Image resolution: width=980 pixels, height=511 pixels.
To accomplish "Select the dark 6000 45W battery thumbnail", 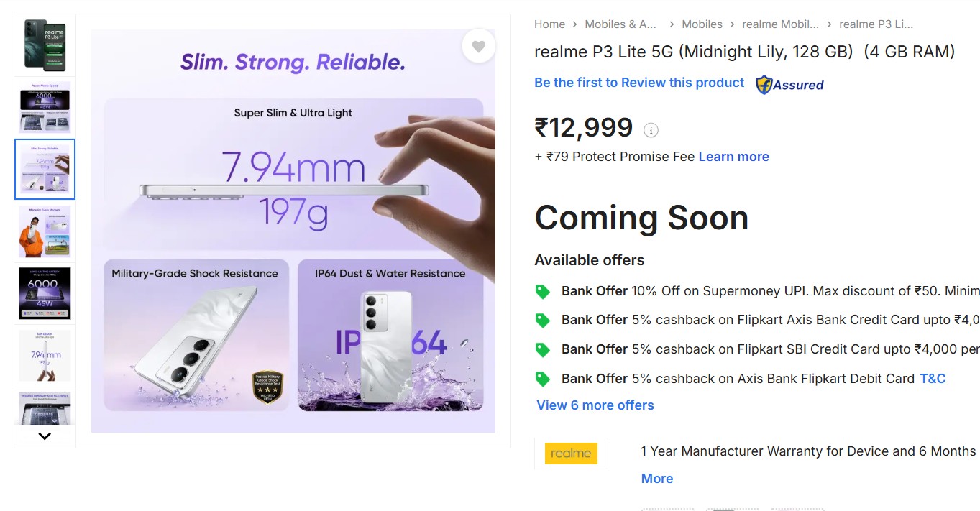I will click(45, 293).
